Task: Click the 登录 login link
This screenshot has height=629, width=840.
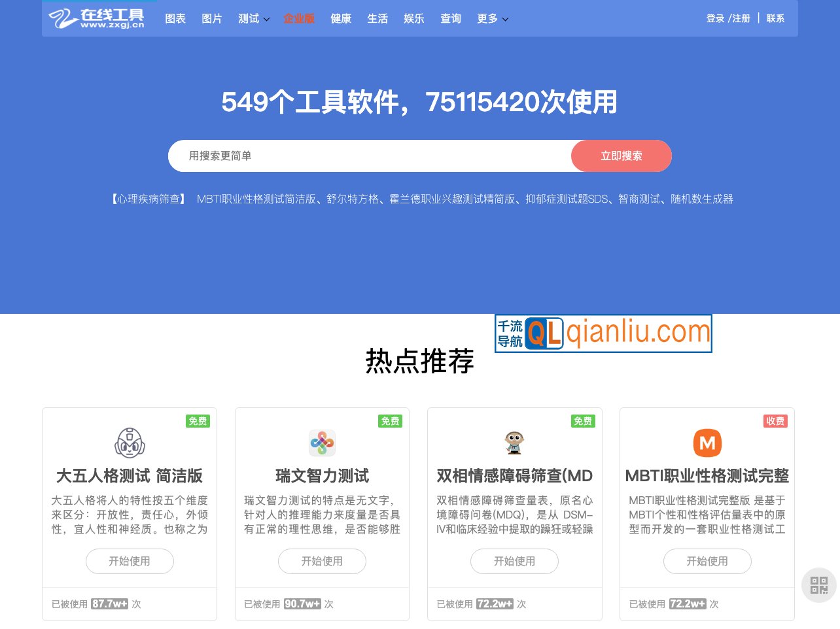Action: pos(716,18)
